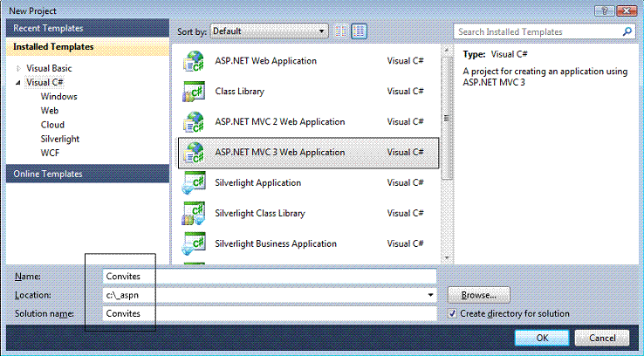Click the "Class Library" template name
Image resolution: width=644 pixels, height=356 pixels.
coord(239,92)
